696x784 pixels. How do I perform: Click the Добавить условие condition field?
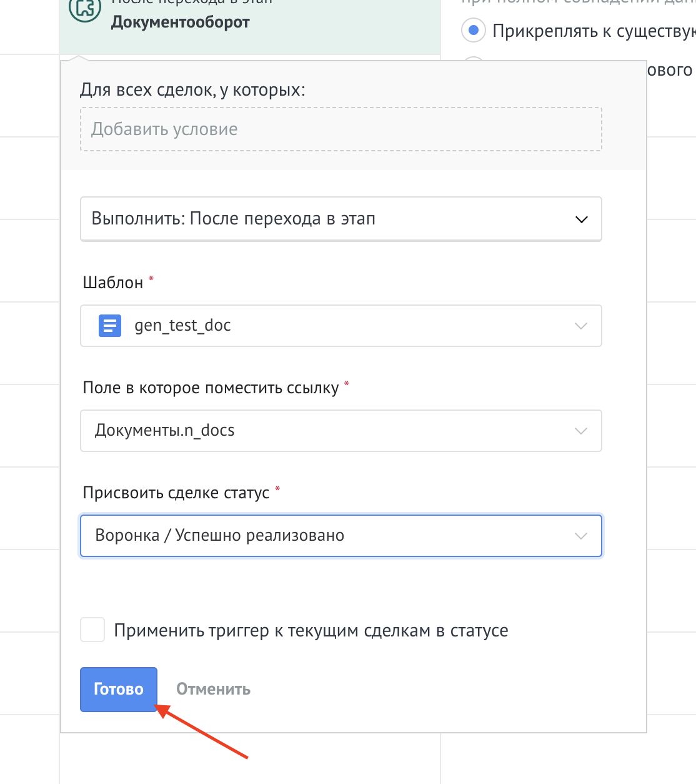coord(341,129)
